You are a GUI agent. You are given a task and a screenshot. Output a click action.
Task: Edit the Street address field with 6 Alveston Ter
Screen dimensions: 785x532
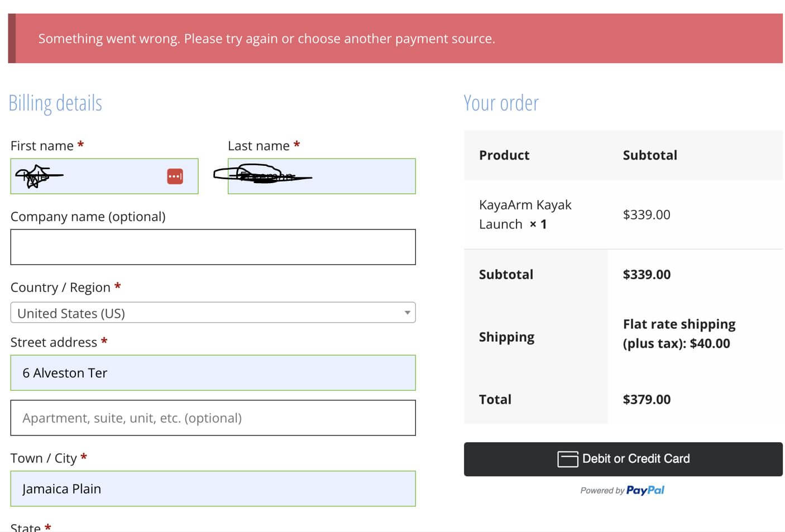tap(213, 373)
